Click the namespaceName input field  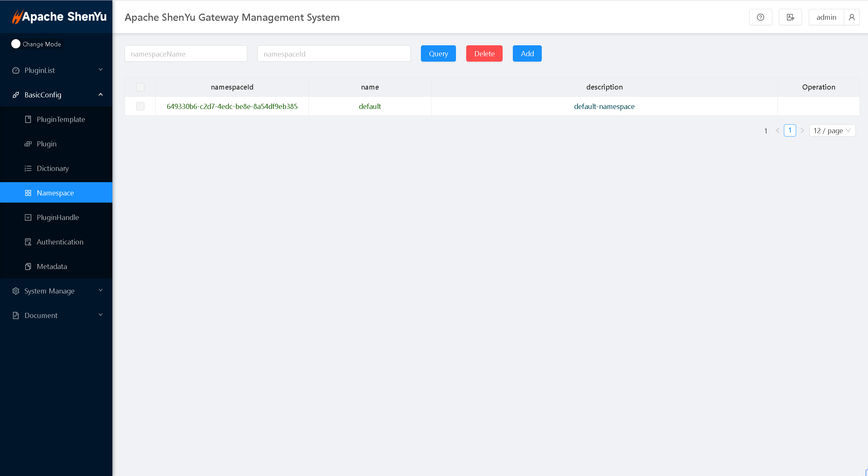coord(186,54)
